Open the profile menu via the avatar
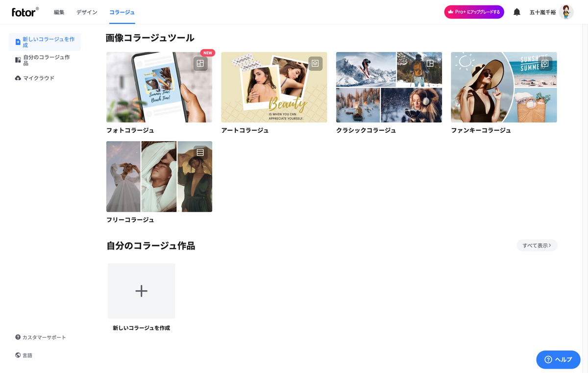 tap(566, 12)
